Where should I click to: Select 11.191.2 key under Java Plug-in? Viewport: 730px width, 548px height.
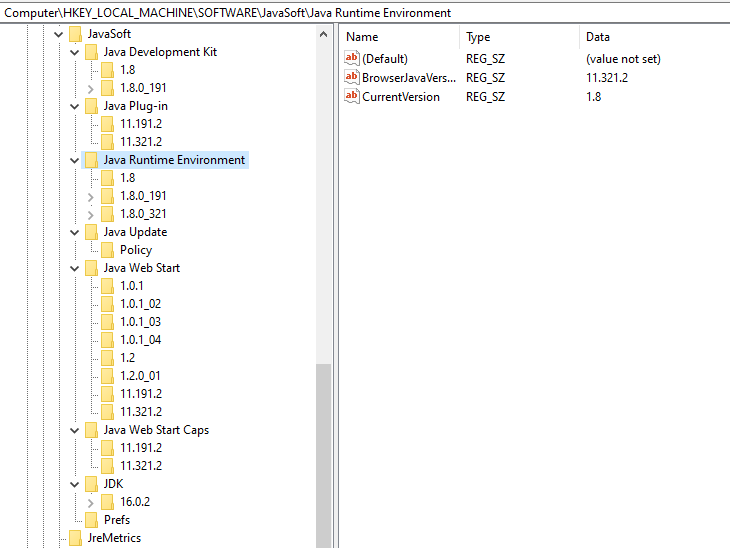[141, 124]
